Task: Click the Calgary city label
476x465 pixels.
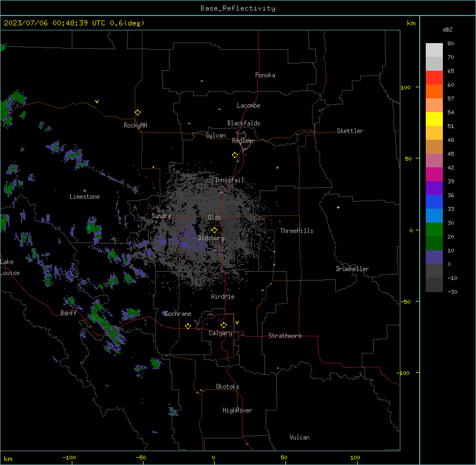Action: click(221, 333)
